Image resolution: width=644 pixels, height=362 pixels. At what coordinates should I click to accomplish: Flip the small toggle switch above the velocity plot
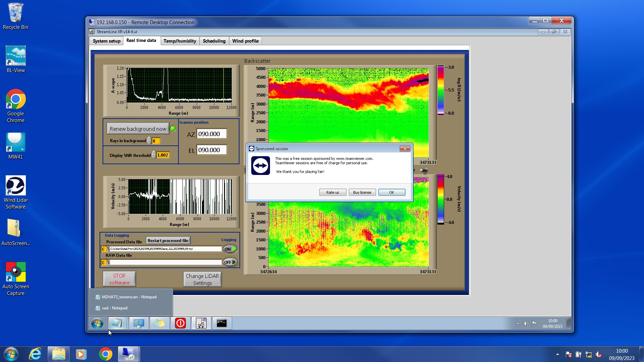424,171
